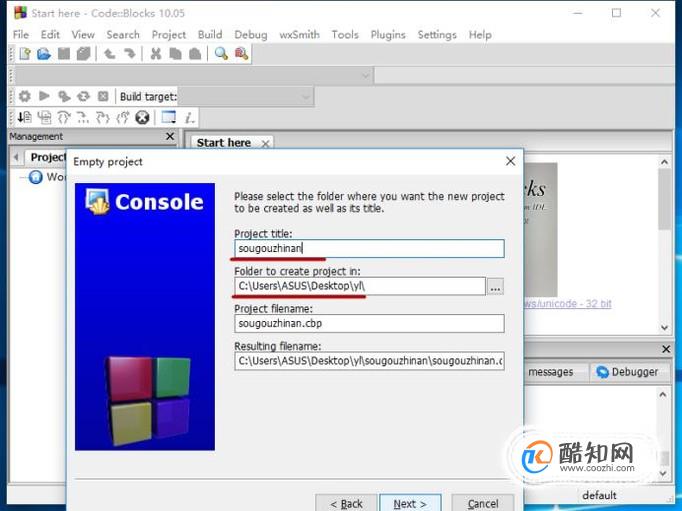Click the Next button

tap(410, 503)
